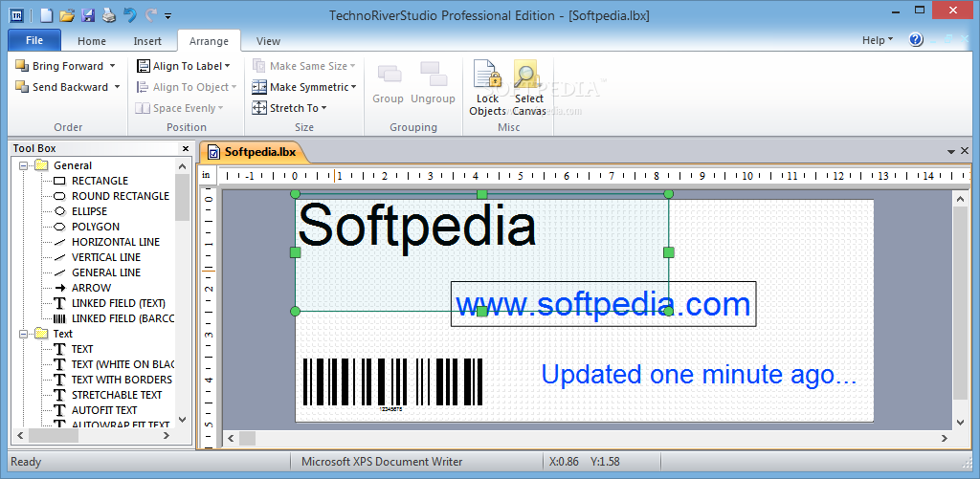Save the label with the floppy disk icon
Viewport: 980px width, 479px height.
88,15
